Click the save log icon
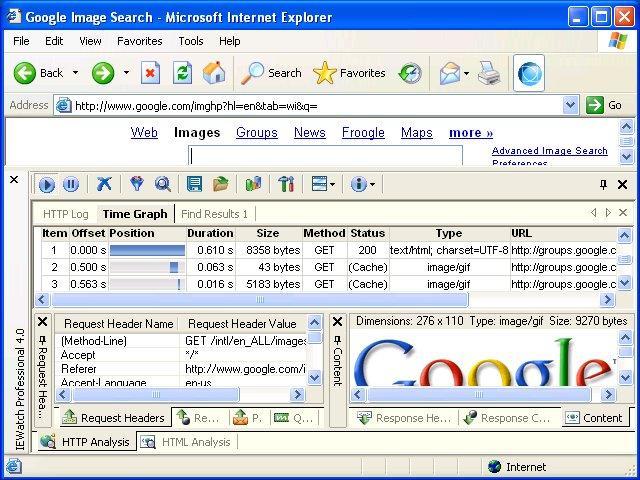Image resolution: width=640 pixels, height=480 pixels. 195,184
